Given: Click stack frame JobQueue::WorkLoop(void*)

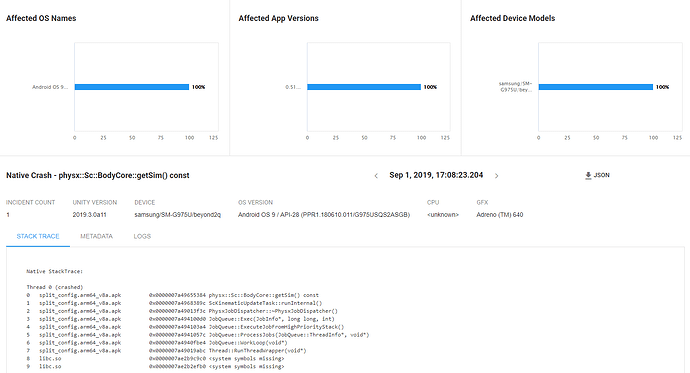Looking at the screenshot, I should (157, 343).
